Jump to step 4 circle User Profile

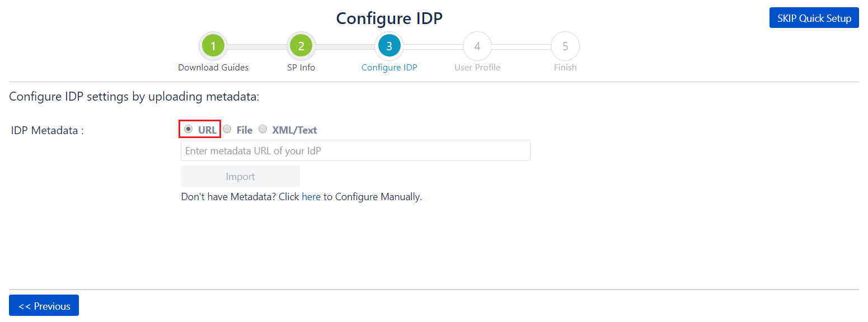pos(477,46)
